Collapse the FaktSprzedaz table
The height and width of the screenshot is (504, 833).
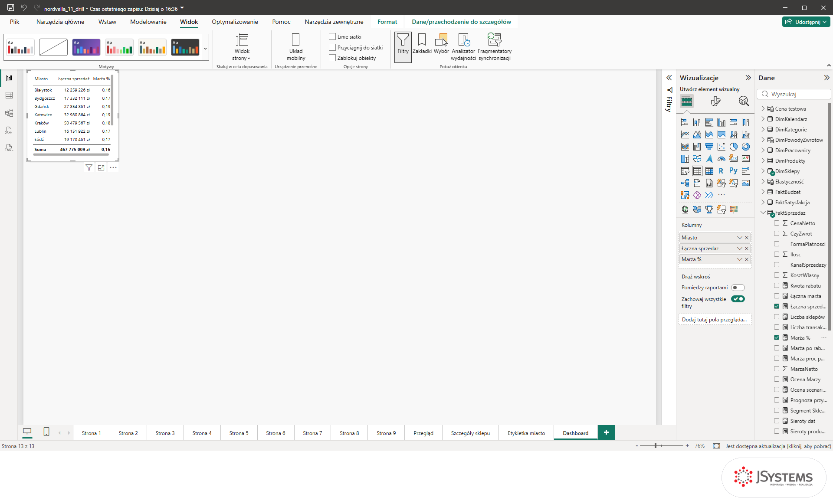763,213
